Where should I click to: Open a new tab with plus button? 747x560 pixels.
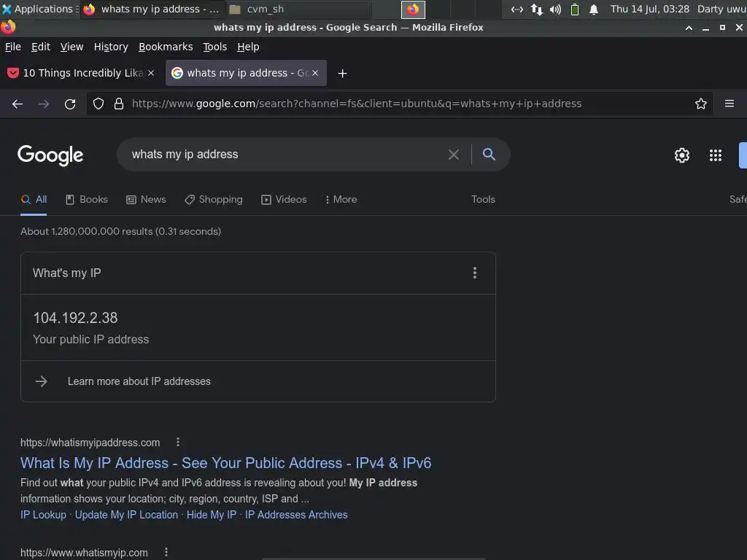coord(343,74)
